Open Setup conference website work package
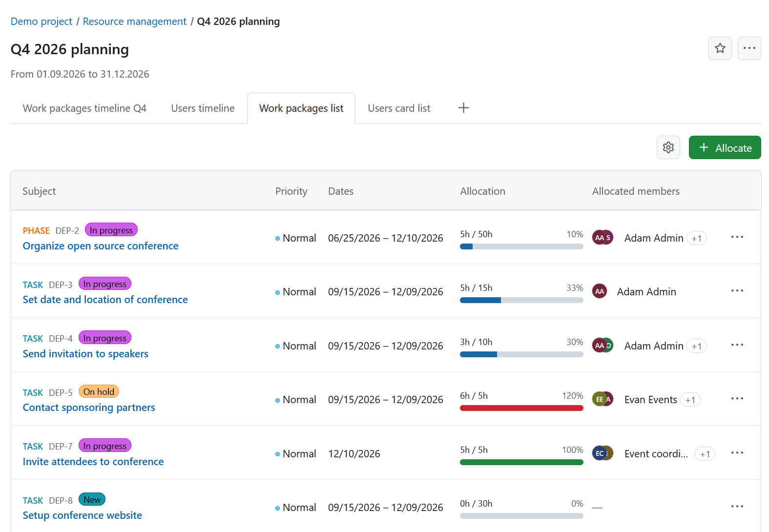This screenshot has height=532, width=769. [x=83, y=515]
